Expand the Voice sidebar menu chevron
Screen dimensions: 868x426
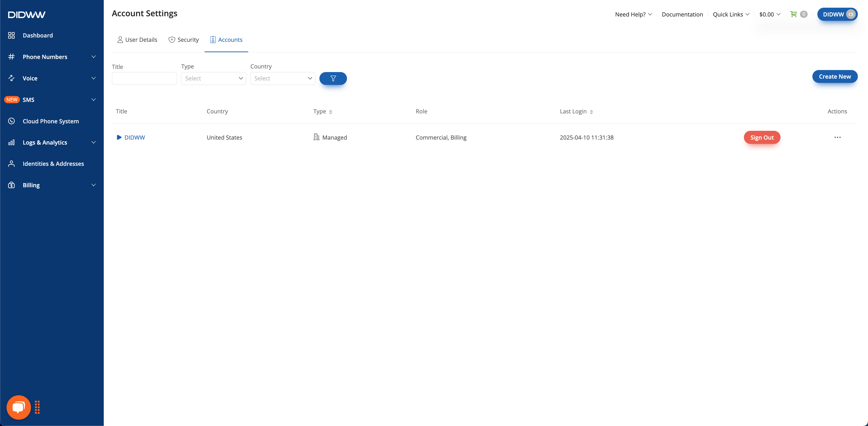pos(94,78)
